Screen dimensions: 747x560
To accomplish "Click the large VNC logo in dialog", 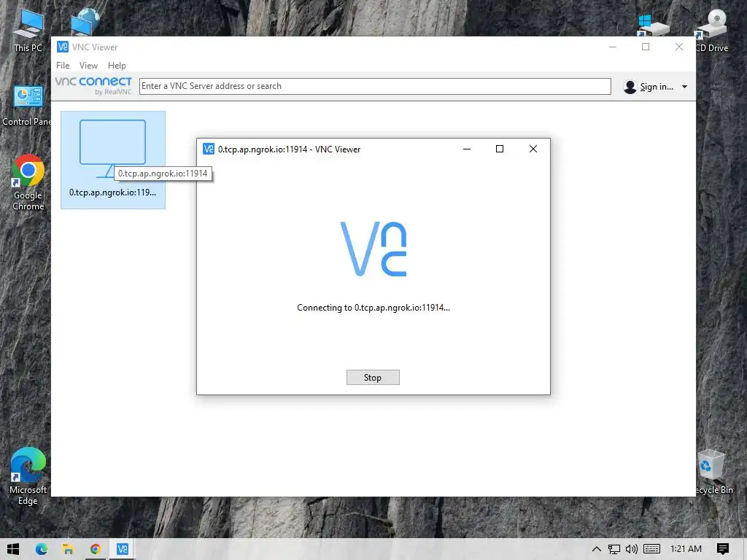I will click(x=373, y=249).
